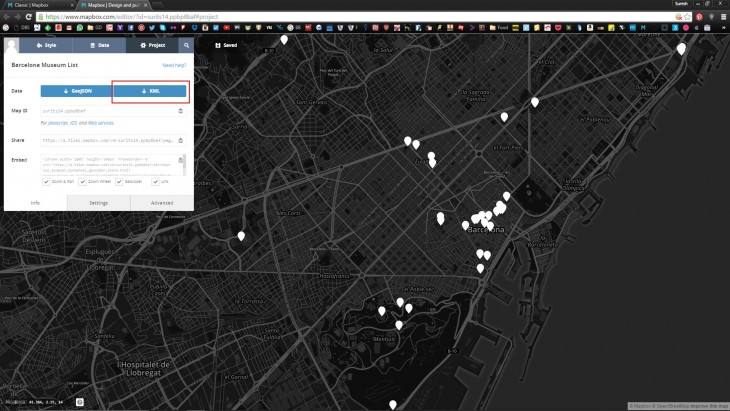Copy the Embed code with the clipboard icon
Screen dimensions: 730x411
point(181,159)
